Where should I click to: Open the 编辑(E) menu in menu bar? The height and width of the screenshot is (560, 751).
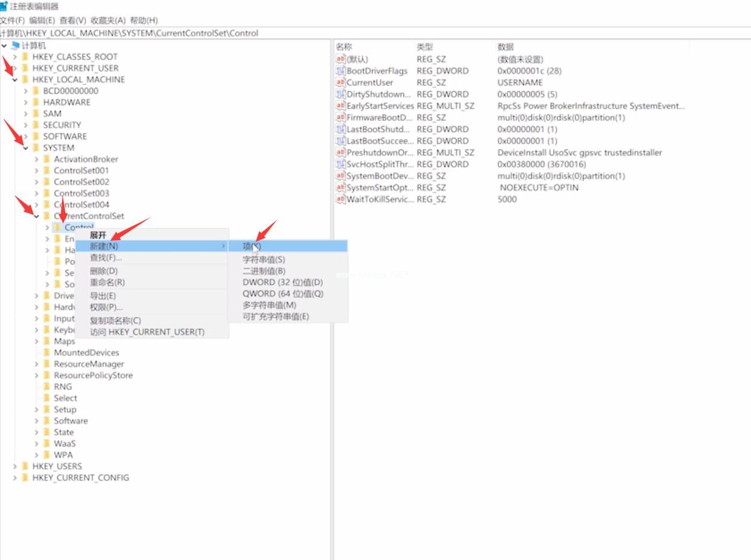[42, 20]
